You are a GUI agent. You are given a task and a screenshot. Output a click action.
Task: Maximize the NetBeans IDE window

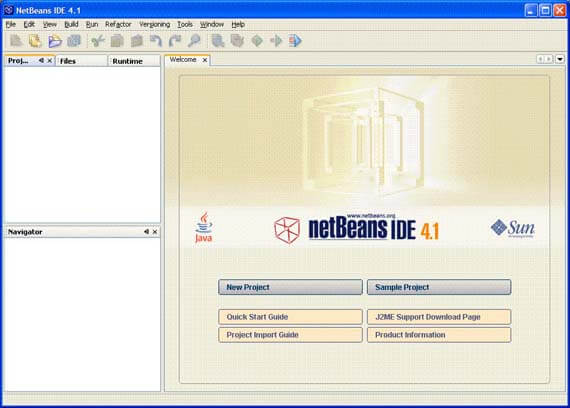point(545,10)
